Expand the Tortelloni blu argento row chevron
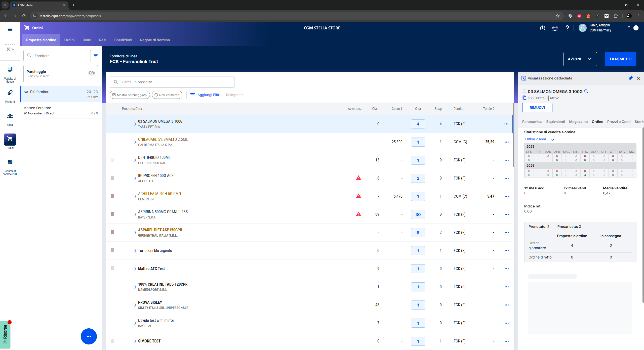 point(135,251)
